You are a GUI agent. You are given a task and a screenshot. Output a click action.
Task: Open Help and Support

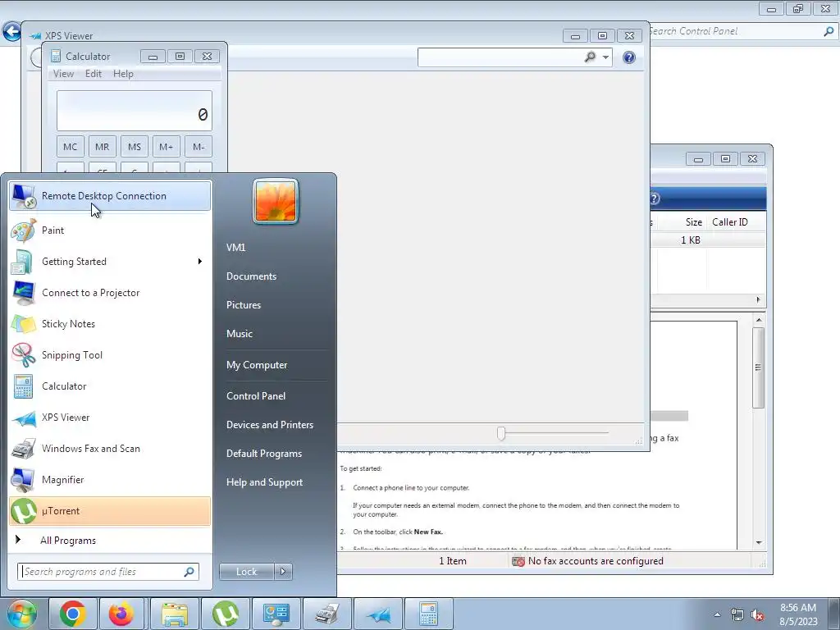click(265, 482)
